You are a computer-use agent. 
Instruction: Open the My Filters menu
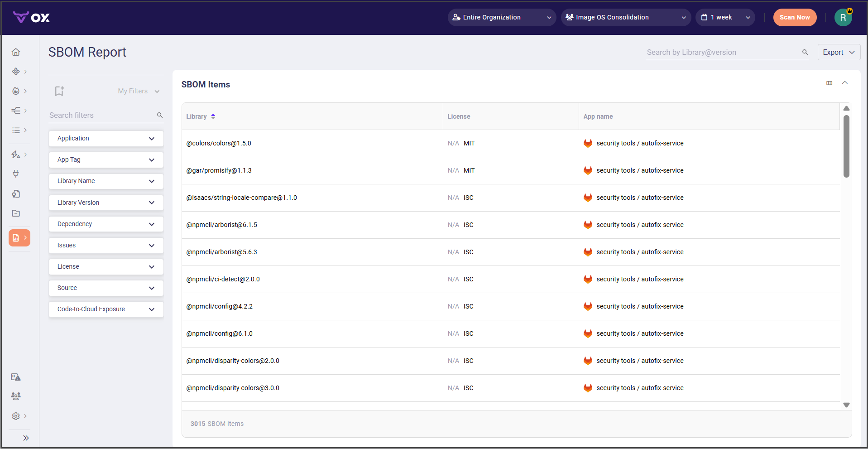[139, 91]
